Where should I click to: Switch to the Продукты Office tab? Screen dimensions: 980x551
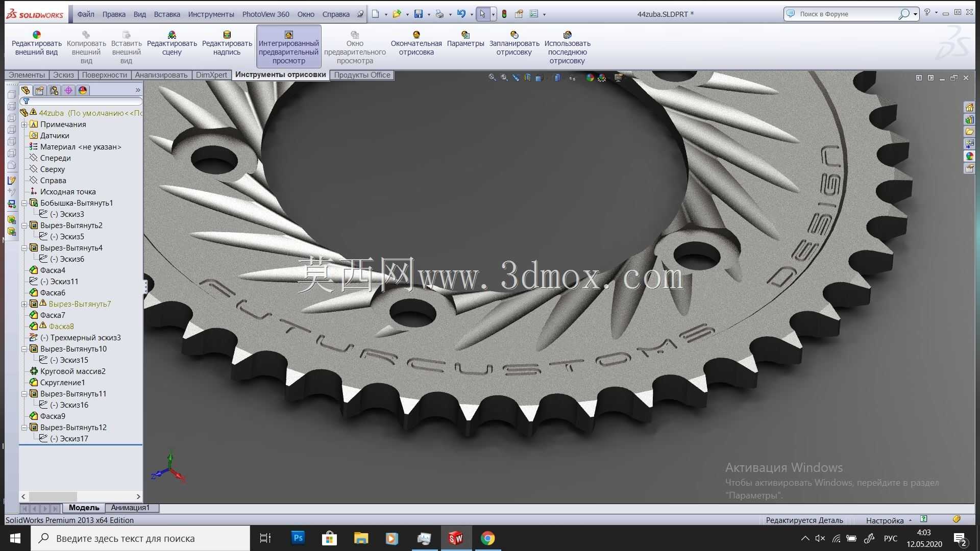[x=362, y=75]
